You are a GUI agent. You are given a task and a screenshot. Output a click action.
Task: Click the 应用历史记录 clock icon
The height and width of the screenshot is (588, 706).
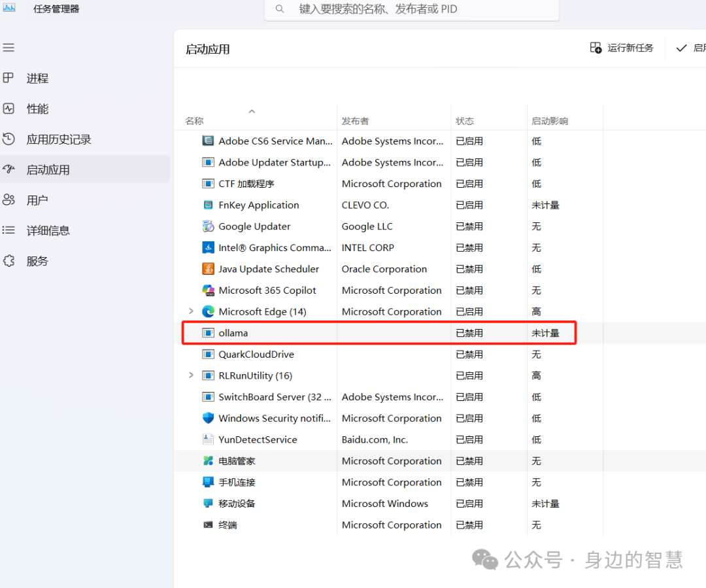(8, 139)
